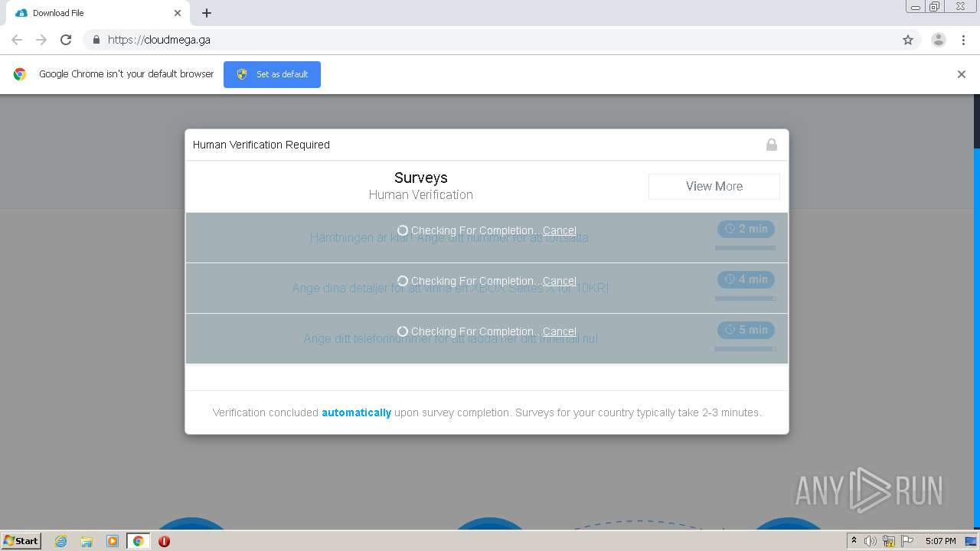Show hidden tray icons arrow
The height and width of the screenshot is (551, 980).
pyautogui.click(x=854, y=541)
